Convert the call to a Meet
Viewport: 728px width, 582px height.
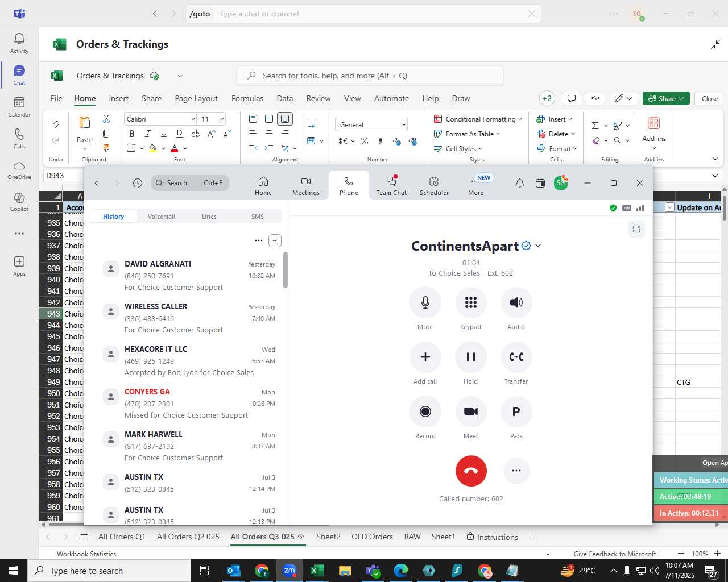[470, 411]
